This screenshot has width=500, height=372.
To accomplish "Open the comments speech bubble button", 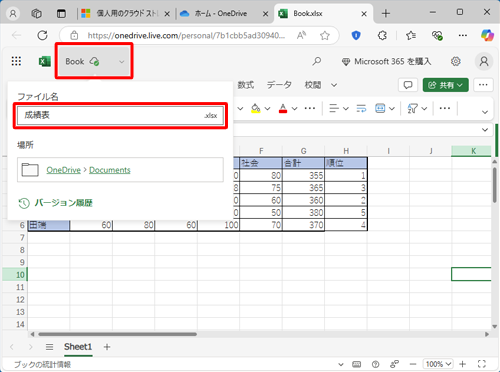I will click(x=408, y=85).
